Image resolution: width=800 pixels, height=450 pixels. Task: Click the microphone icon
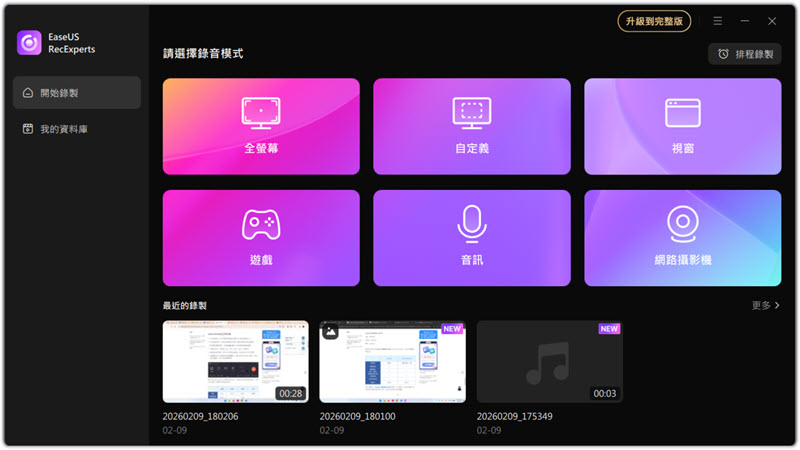click(x=472, y=224)
